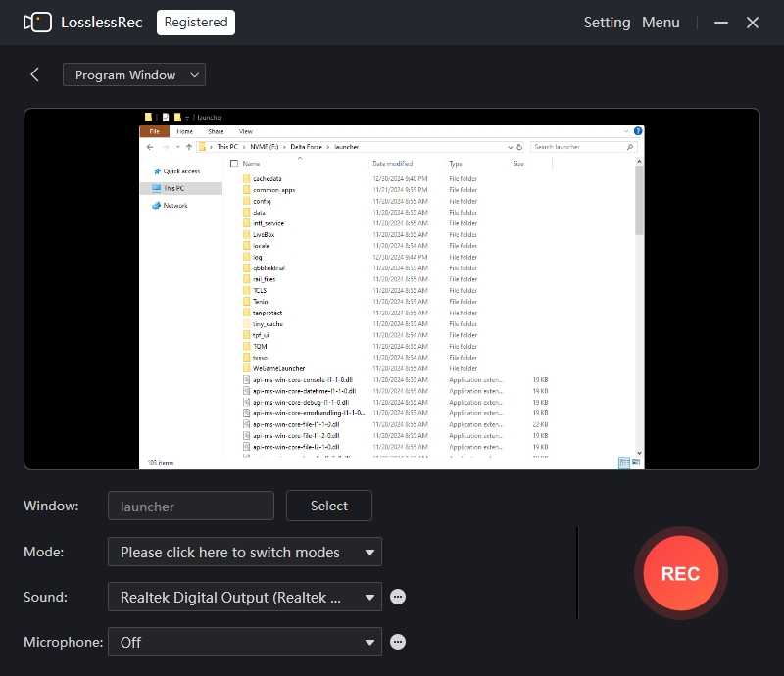784x676 pixels.
Task: Open the Microphone dropdown set to Off
Action: click(245, 642)
